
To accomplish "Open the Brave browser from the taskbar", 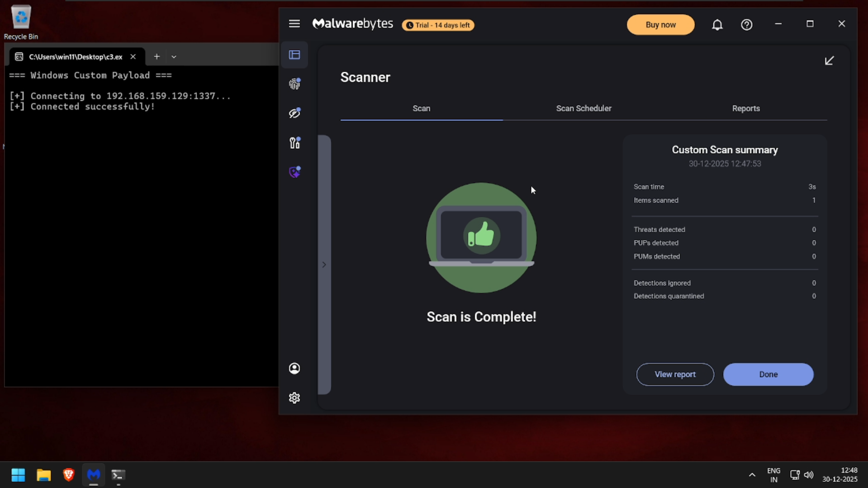I will [x=68, y=475].
